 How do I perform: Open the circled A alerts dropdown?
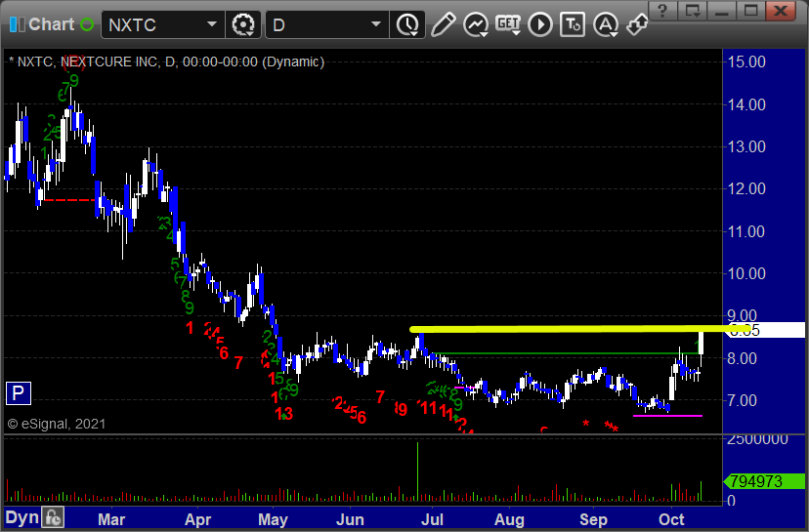tap(606, 24)
